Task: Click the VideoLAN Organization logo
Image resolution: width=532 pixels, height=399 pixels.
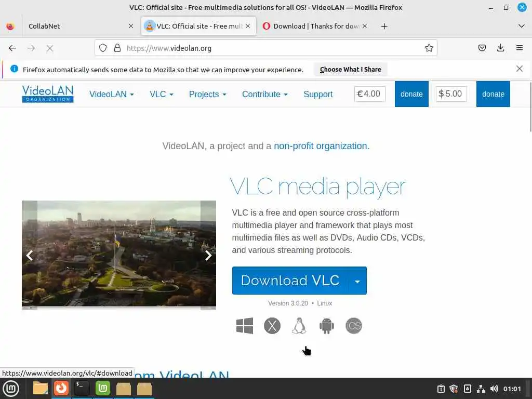Action: click(47, 94)
